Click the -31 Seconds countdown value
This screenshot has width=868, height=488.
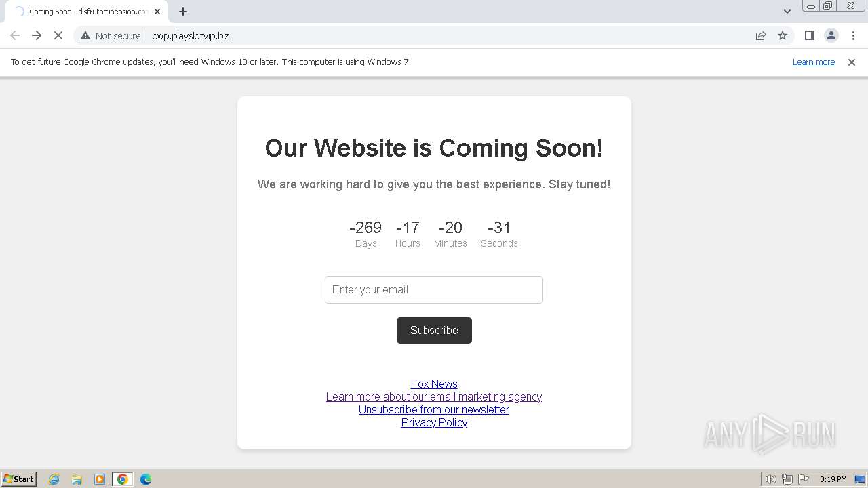[499, 228]
